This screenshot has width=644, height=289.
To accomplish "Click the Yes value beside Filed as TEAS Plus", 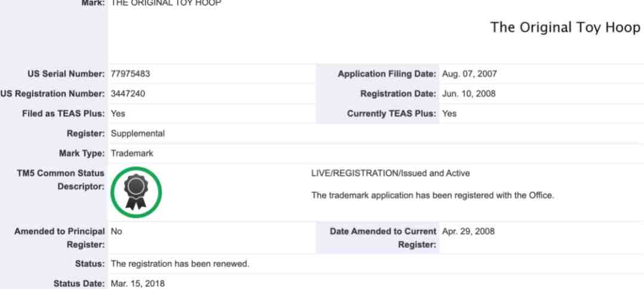I will (x=118, y=114).
